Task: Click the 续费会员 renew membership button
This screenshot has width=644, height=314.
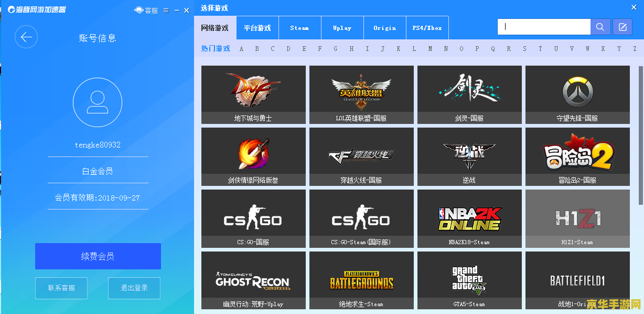Action: coord(98,256)
